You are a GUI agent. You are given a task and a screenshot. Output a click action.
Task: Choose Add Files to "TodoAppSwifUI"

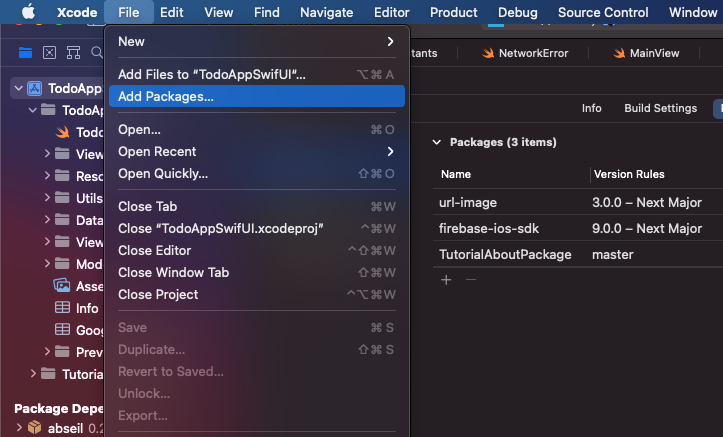pyautogui.click(x=257, y=74)
